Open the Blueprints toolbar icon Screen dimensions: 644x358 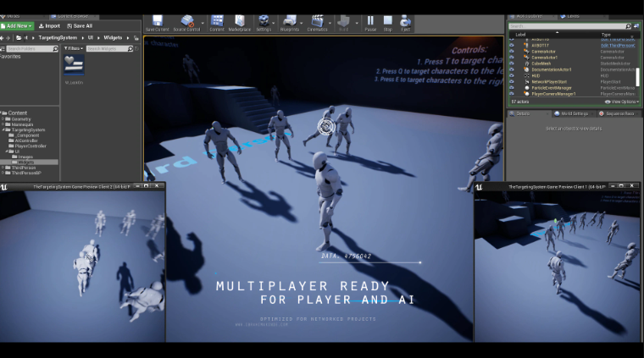[x=290, y=24]
